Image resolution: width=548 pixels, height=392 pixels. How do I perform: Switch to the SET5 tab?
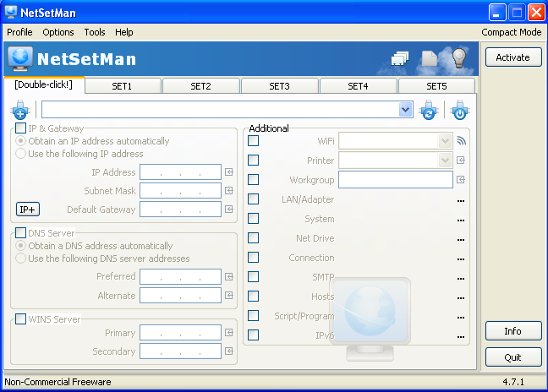tap(436, 86)
